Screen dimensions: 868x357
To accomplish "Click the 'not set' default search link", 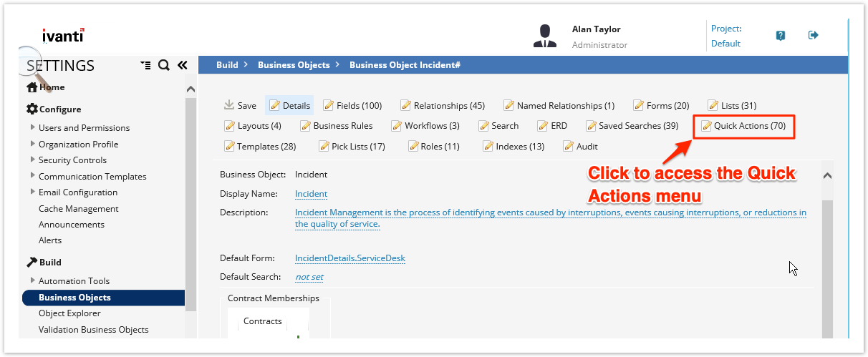I will [309, 277].
